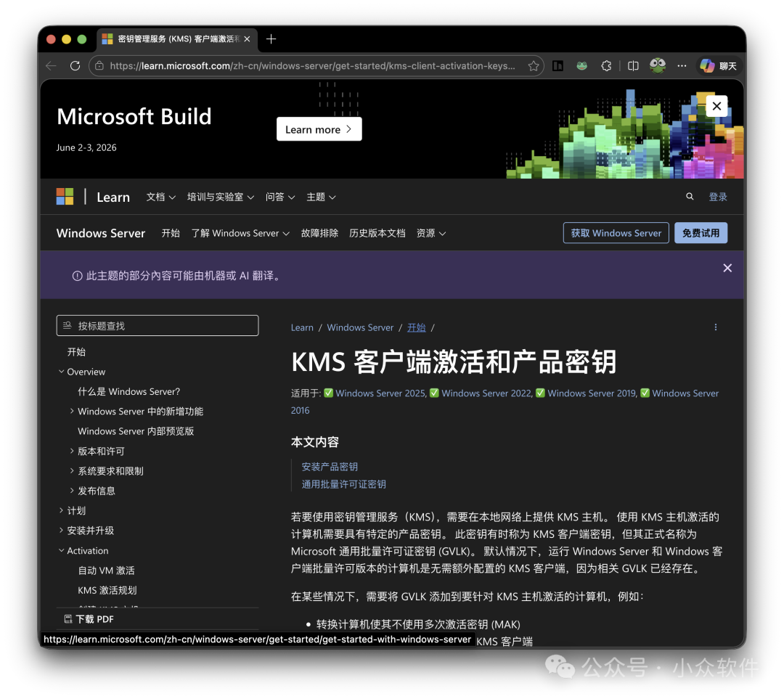Click the browser extensions puzzle icon

pos(607,65)
